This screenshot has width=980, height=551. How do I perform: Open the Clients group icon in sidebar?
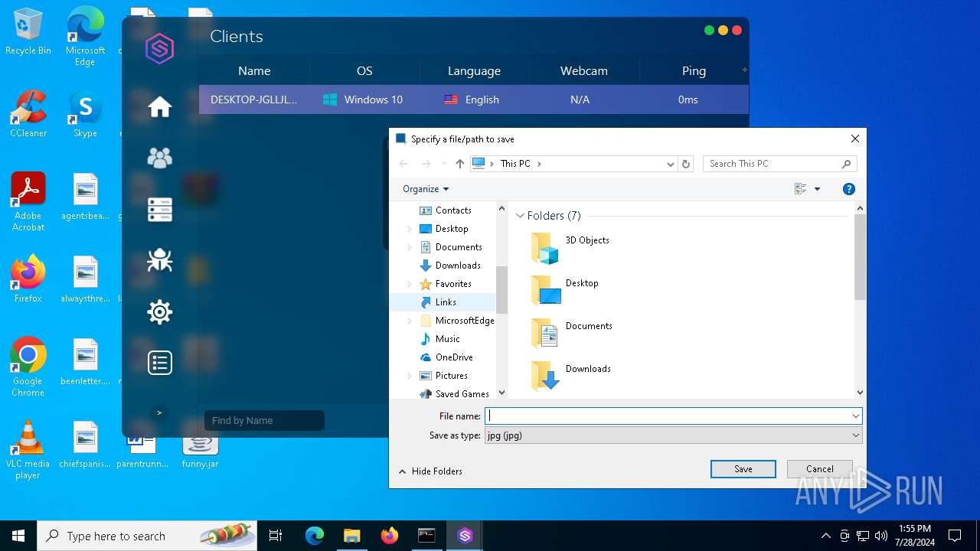point(160,158)
